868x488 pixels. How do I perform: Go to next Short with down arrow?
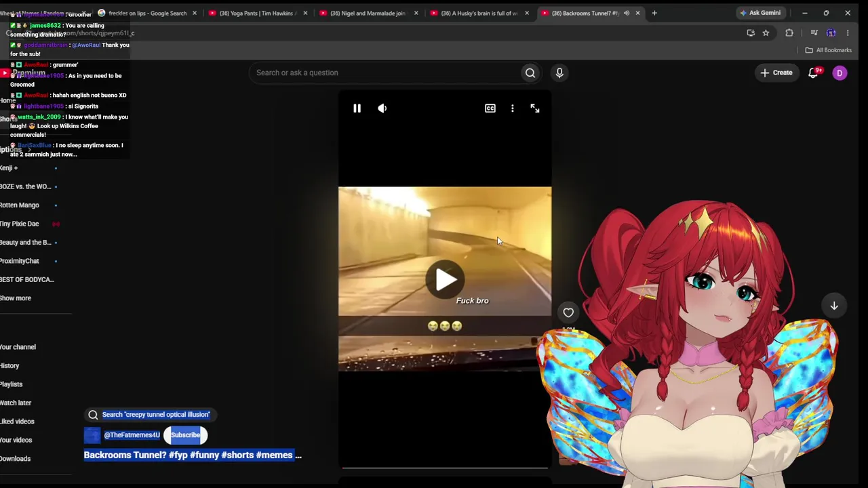[x=834, y=306]
